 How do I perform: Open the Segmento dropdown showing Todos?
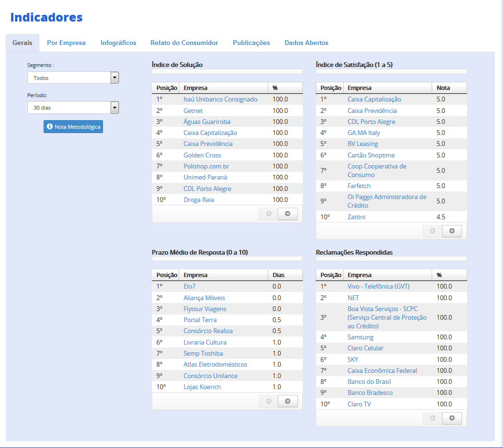[x=73, y=78]
